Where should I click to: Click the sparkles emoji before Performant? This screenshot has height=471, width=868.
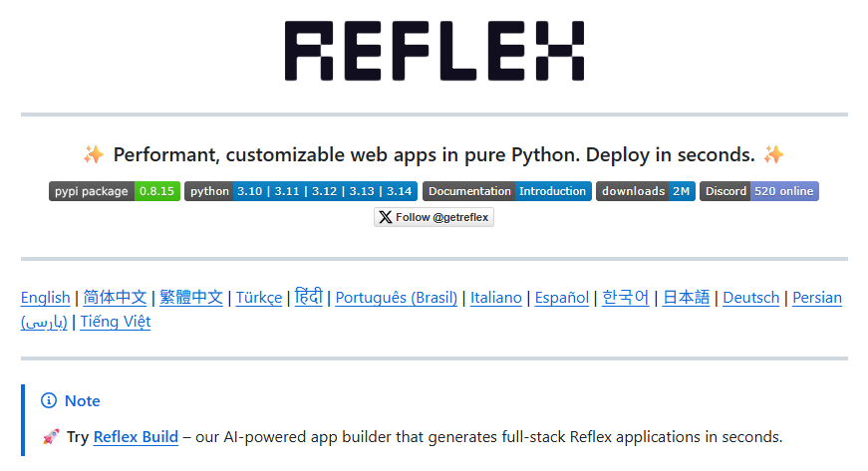[94, 154]
